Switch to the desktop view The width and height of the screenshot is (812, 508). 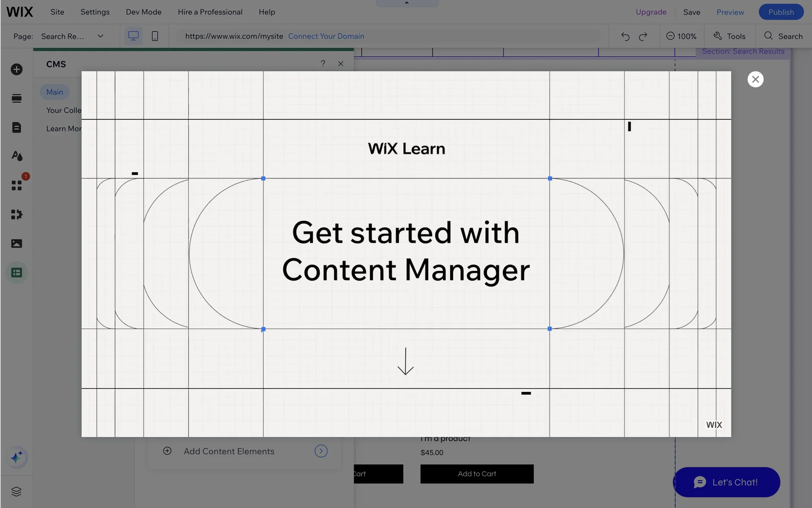pyautogui.click(x=133, y=36)
